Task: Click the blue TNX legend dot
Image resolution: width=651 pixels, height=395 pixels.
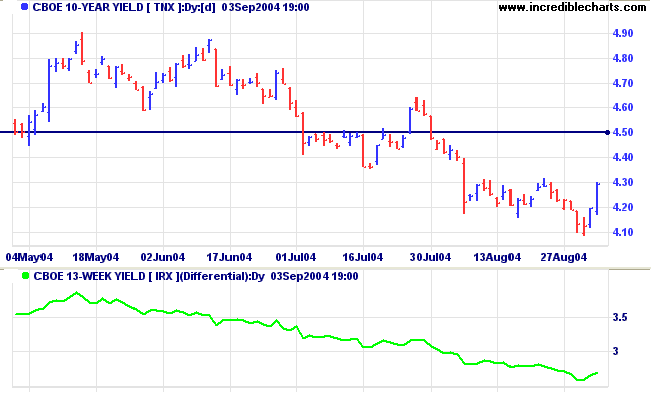Action: point(24,7)
